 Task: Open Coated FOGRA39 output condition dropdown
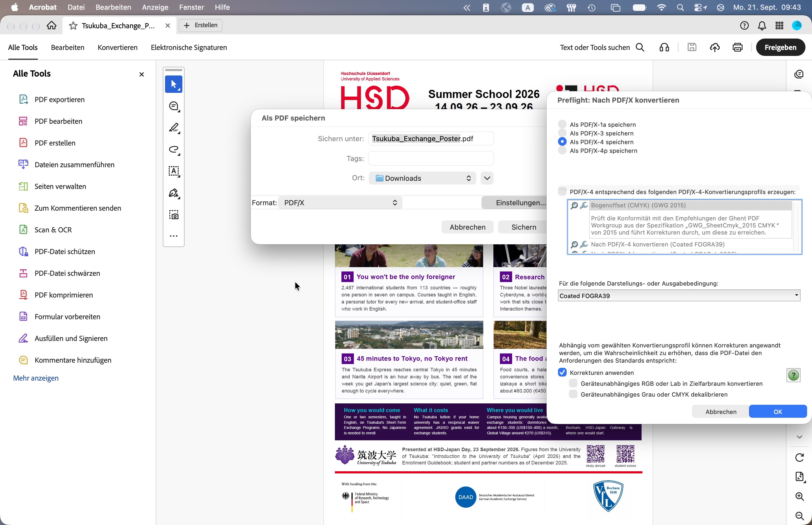[x=679, y=296]
